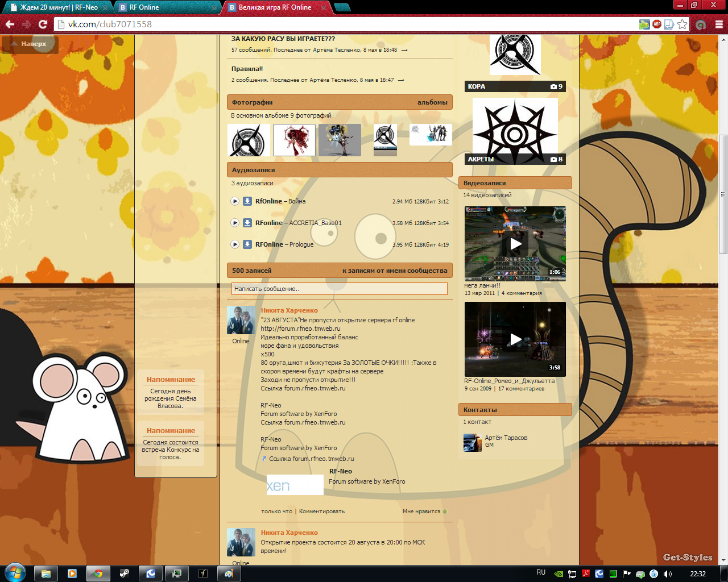Viewport: 728px width, 582px height.
Task: Open a new tab button
Action: click(342, 7)
